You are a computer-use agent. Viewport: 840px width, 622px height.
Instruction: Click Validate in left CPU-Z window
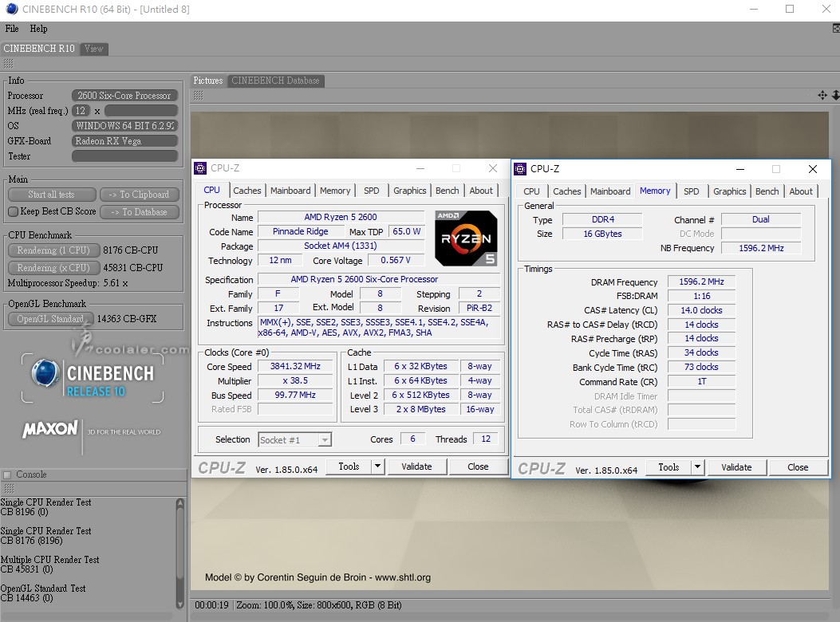(416, 467)
